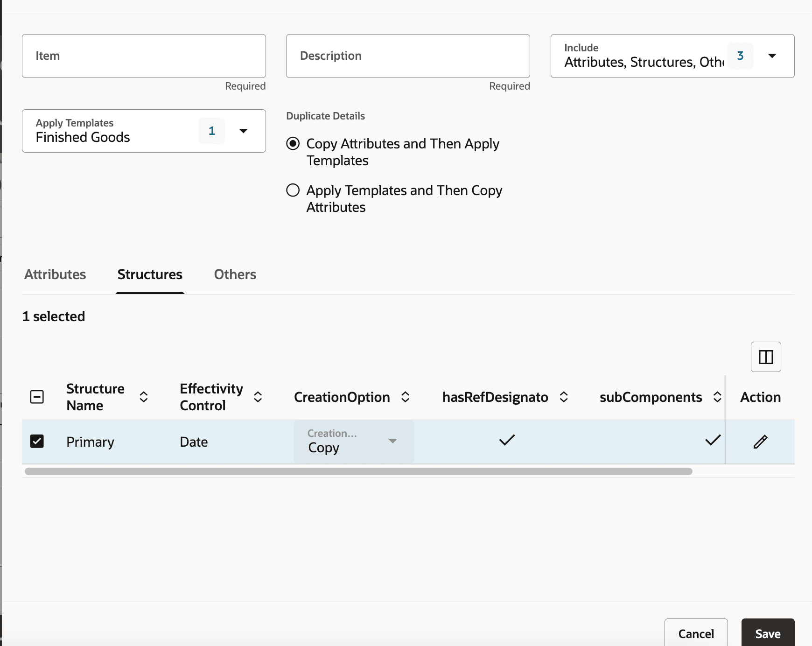Open the manage columns icon above the table

tap(766, 357)
